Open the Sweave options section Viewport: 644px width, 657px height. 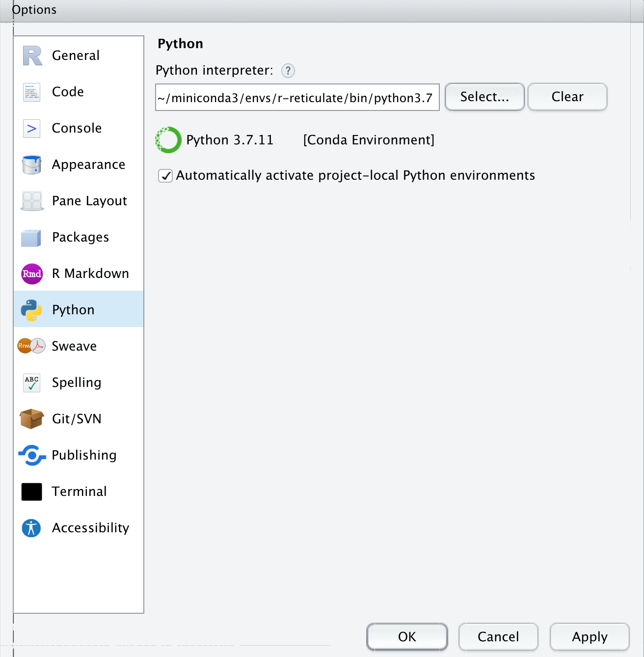(79, 346)
